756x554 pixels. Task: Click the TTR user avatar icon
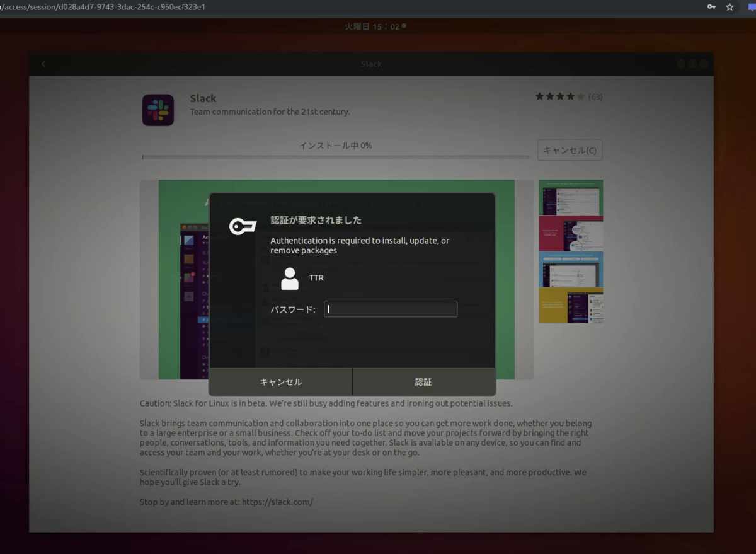[x=289, y=277]
